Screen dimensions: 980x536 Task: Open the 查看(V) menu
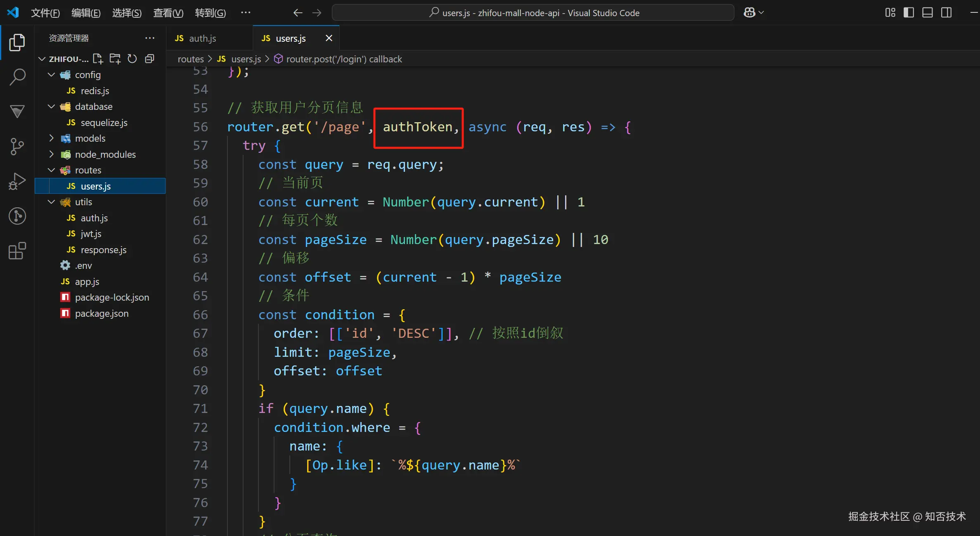pos(168,13)
